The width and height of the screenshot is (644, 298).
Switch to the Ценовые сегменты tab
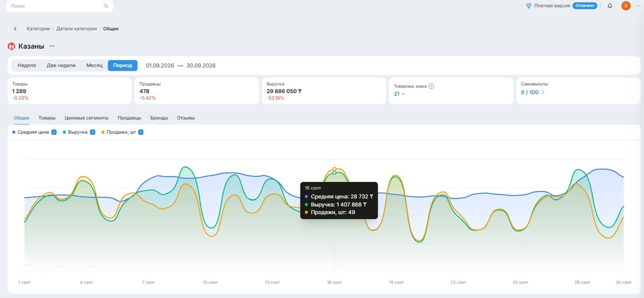point(86,118)
